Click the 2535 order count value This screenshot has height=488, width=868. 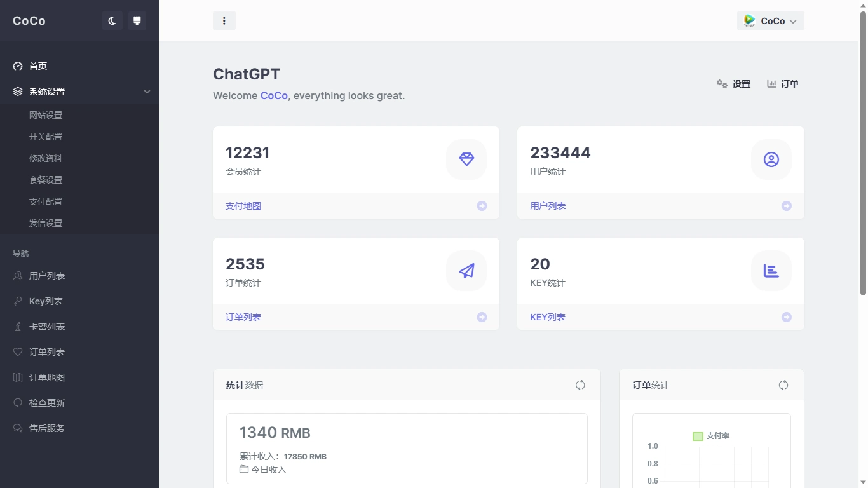pos(245,264)
